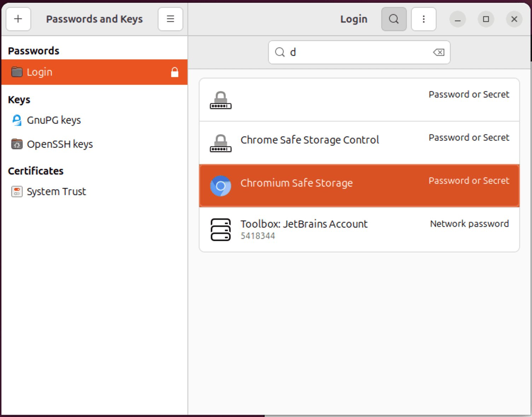Select the Login keyring folder

(40, 72)
